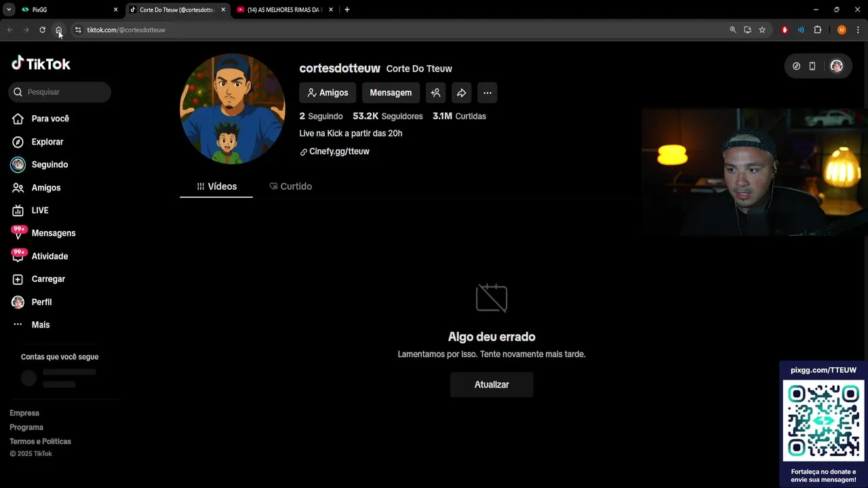868x488 pixels.
Task: Open the Chrome profile M avatar
Action: tap(842, 30)
